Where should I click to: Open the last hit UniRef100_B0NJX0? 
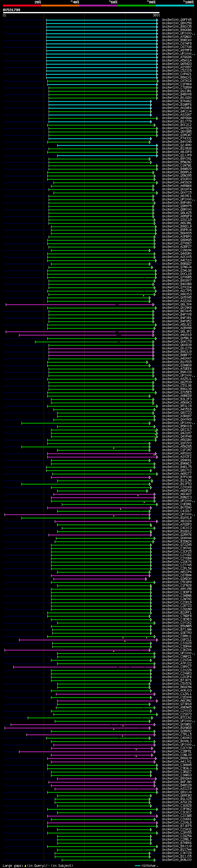point(177,860)
